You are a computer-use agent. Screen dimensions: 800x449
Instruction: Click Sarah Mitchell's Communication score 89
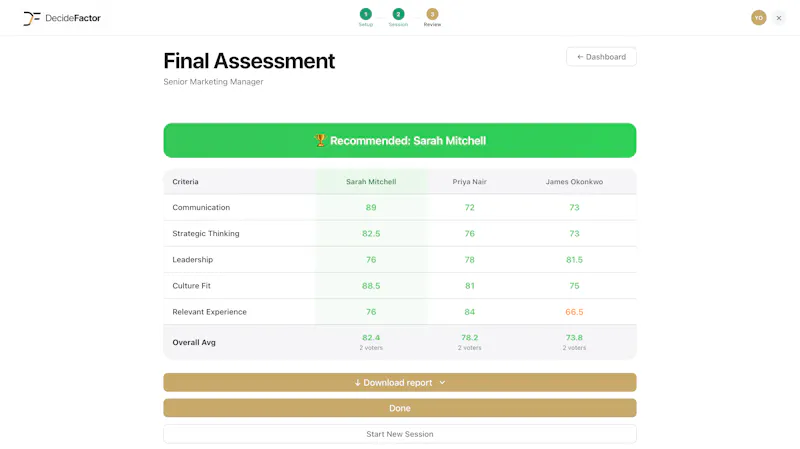371,208
